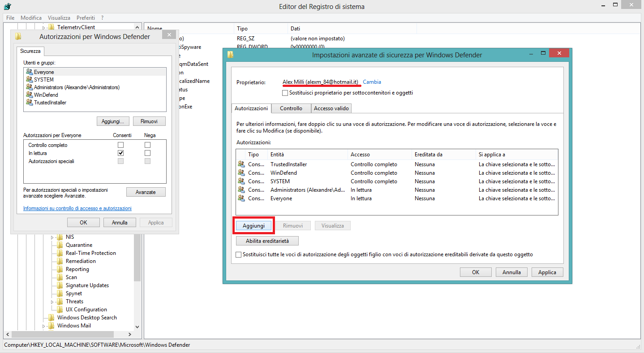This screenshot has width=644, height=353.
Task: Click the Quarantine folder icon
Action: tap(60, 245)
